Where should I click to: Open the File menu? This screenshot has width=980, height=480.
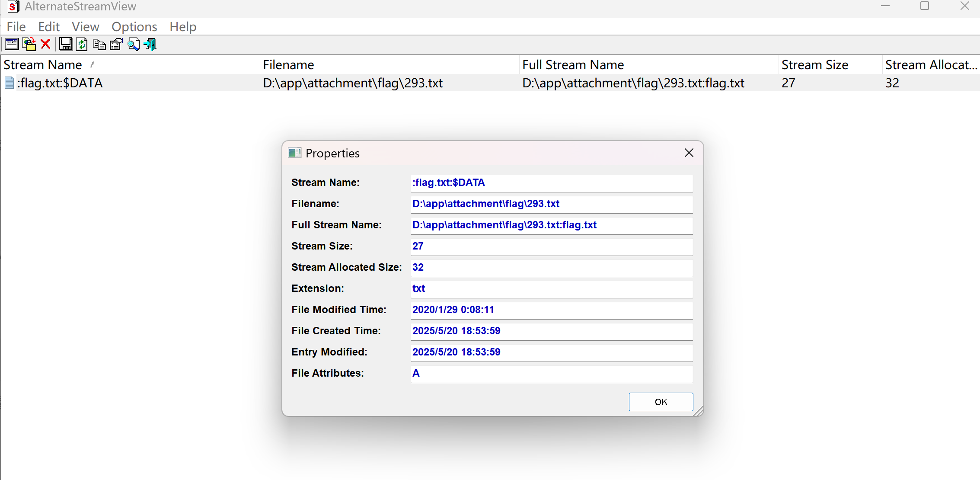(x=16, y=27)
